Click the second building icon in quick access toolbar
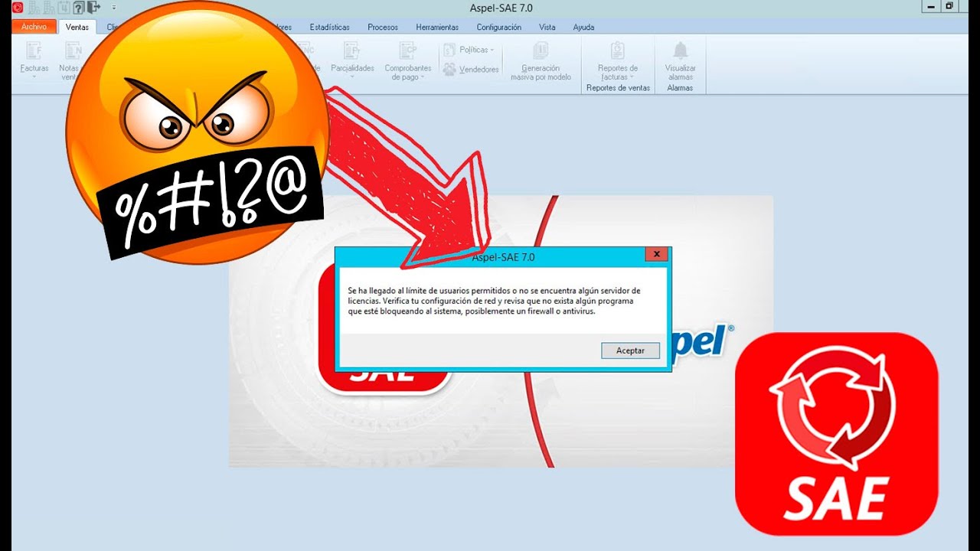 pyautogui.click(x=48, y=8)
